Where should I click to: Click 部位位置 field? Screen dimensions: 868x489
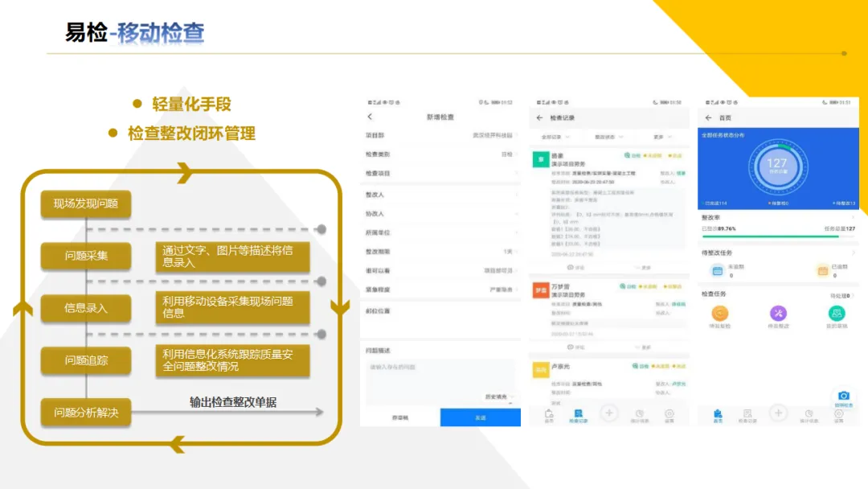pos(440,320)
